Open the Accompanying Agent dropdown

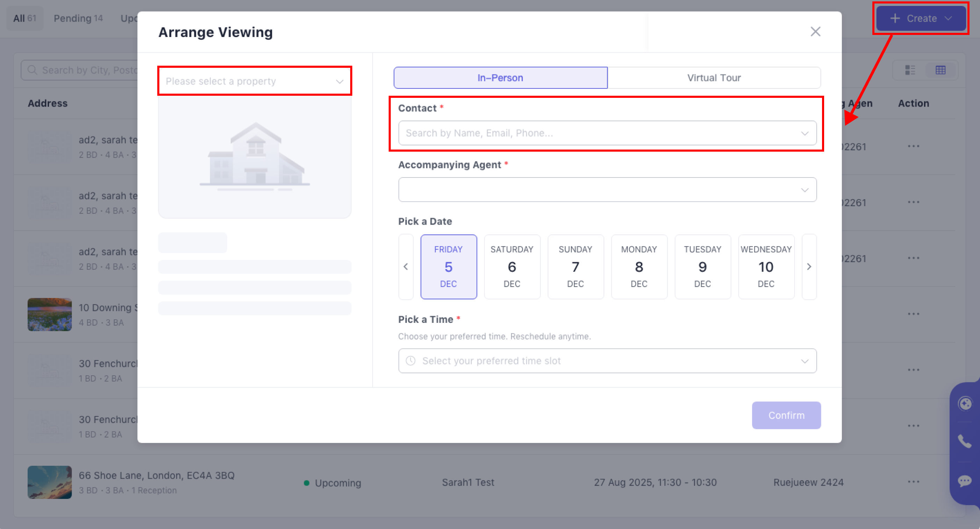point(607,189)
